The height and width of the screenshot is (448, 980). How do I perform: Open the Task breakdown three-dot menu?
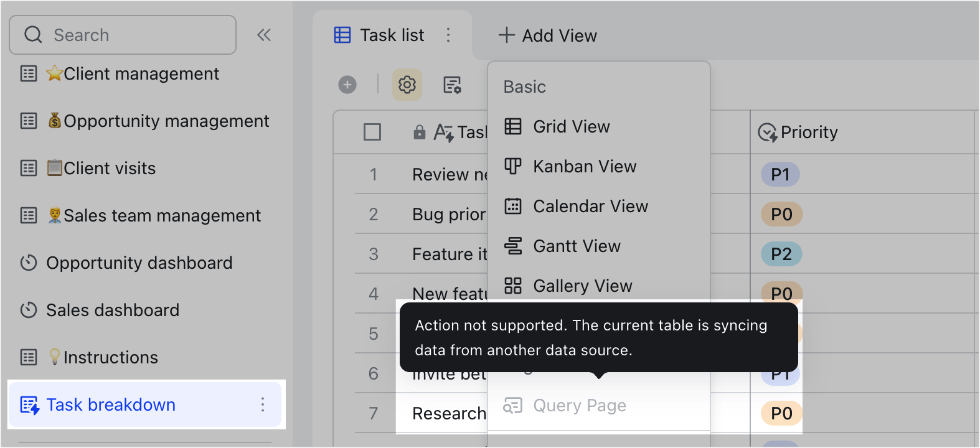tap(263, 404)
